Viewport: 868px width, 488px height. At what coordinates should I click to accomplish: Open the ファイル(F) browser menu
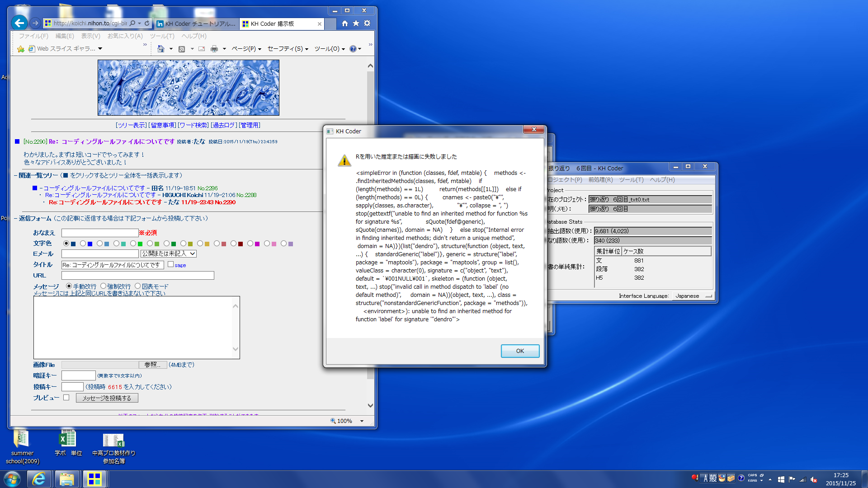pos(33,36)
